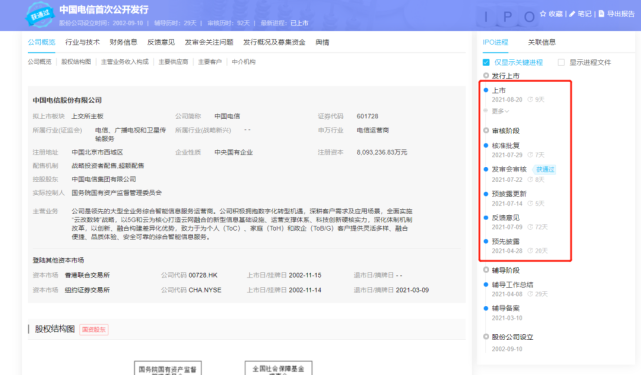Click the clock icon beside 9天

pos(530,99)
